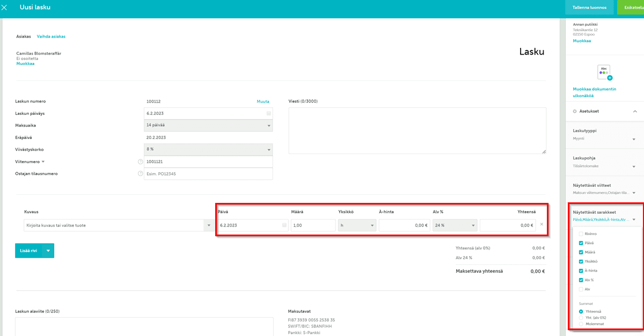This screenshot has width=644, height=336.
Task: Click the Lisää rivi button
Action: tap(28, 251)
